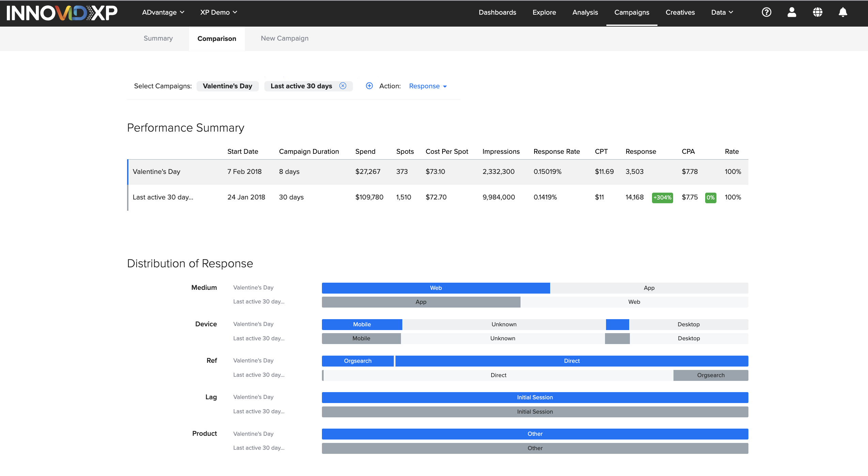This screenshot has width=868, height=476.
Task: Select the Campaigns nav item
Action: click(632, 12)
